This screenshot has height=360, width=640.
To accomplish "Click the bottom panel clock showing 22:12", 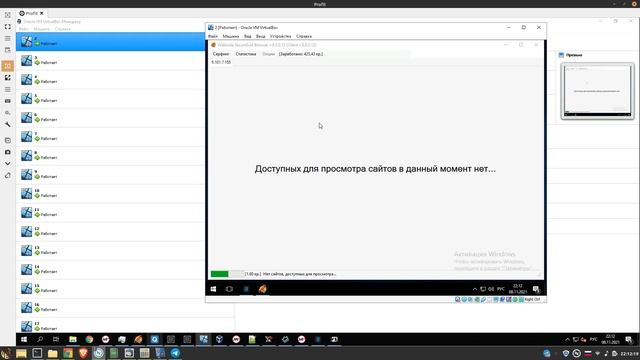I will point(629,353).
